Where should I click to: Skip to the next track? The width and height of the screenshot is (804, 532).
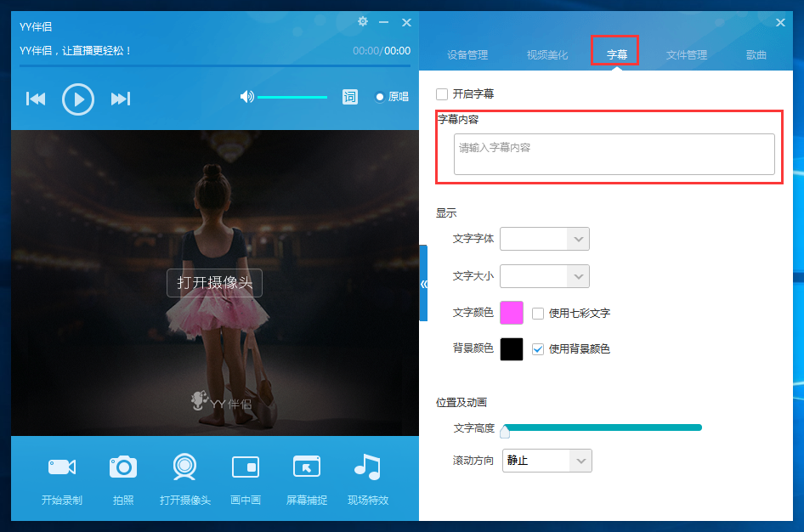[121, 99]
